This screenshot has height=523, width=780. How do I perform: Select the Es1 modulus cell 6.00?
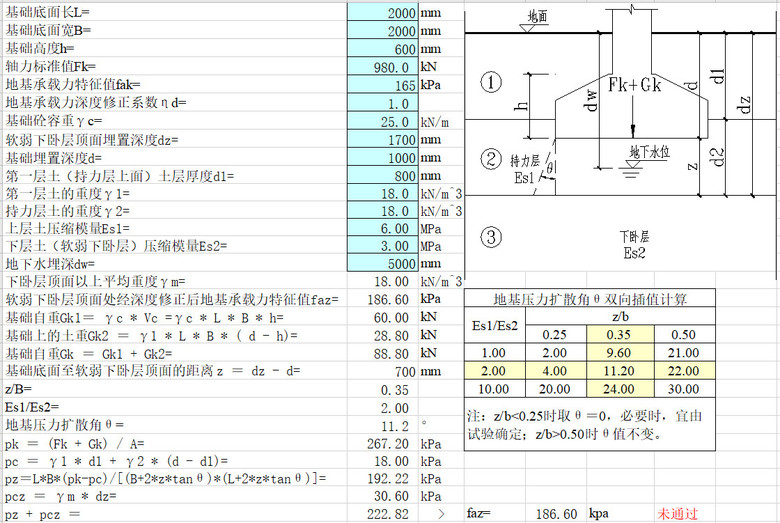[x=381, y=228]
